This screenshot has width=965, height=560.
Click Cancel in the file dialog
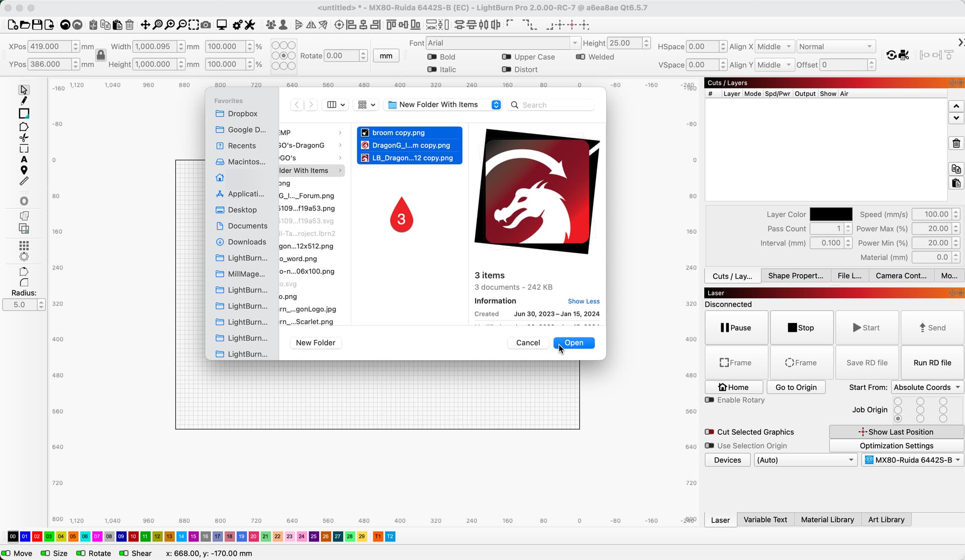(528, 343)
